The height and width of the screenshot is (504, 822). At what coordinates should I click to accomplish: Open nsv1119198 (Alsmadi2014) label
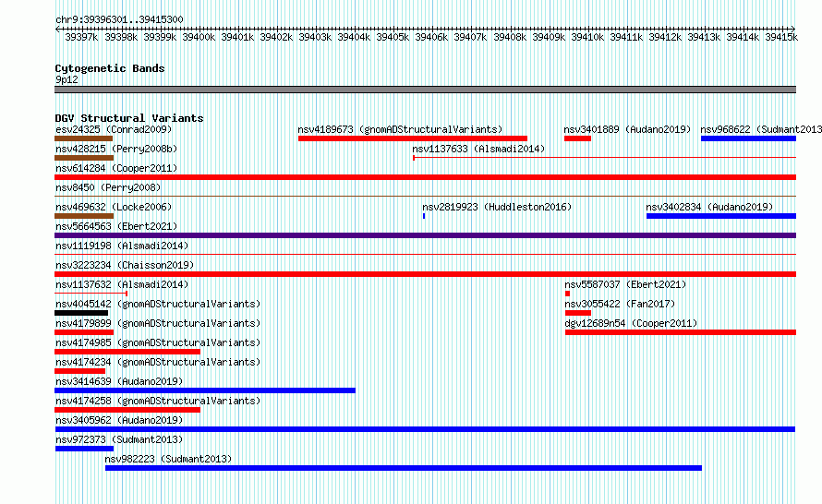[122, 246]
